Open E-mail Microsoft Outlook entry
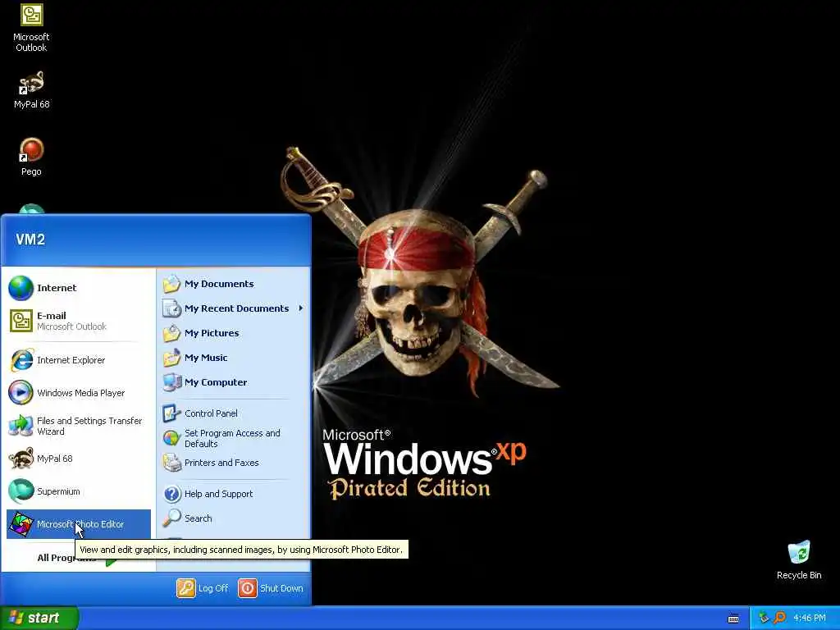The height and width of the screenshot is (630, 840). click(x=79, y=321)
